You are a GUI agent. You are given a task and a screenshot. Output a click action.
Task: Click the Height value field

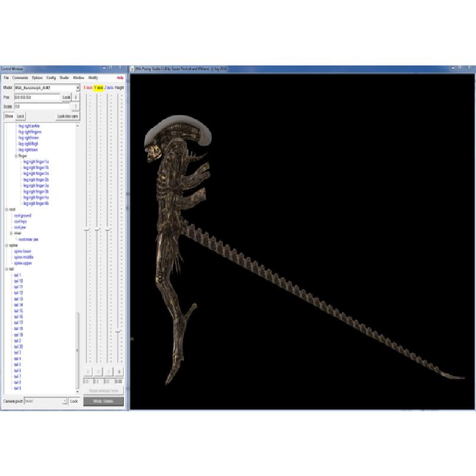tap(119, 381)
